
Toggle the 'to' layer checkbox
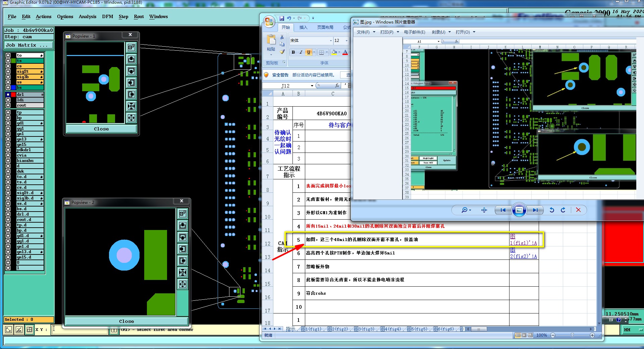point(8,55)
